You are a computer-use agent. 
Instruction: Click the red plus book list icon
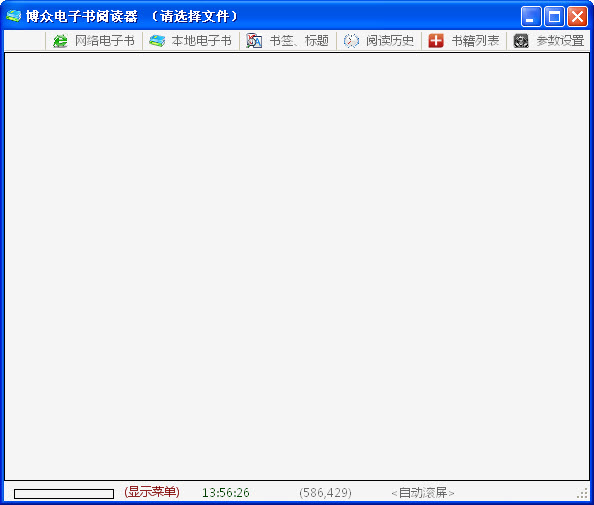tap(436, 41)
